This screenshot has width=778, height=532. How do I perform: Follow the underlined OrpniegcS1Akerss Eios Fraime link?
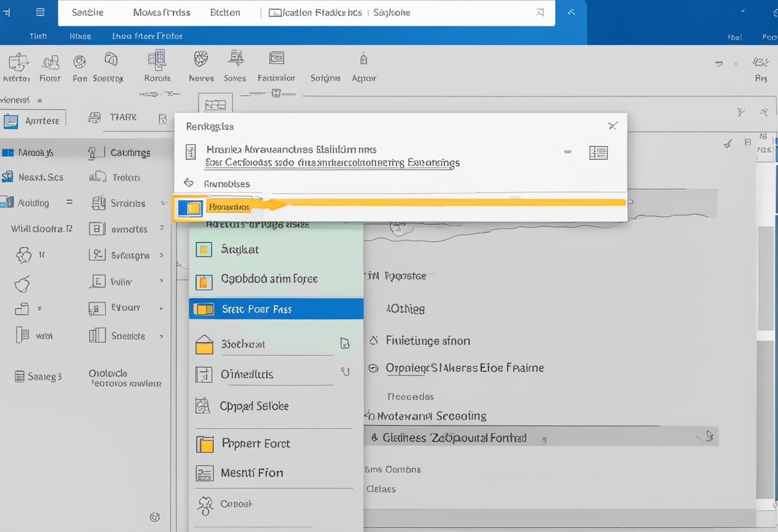463,368
